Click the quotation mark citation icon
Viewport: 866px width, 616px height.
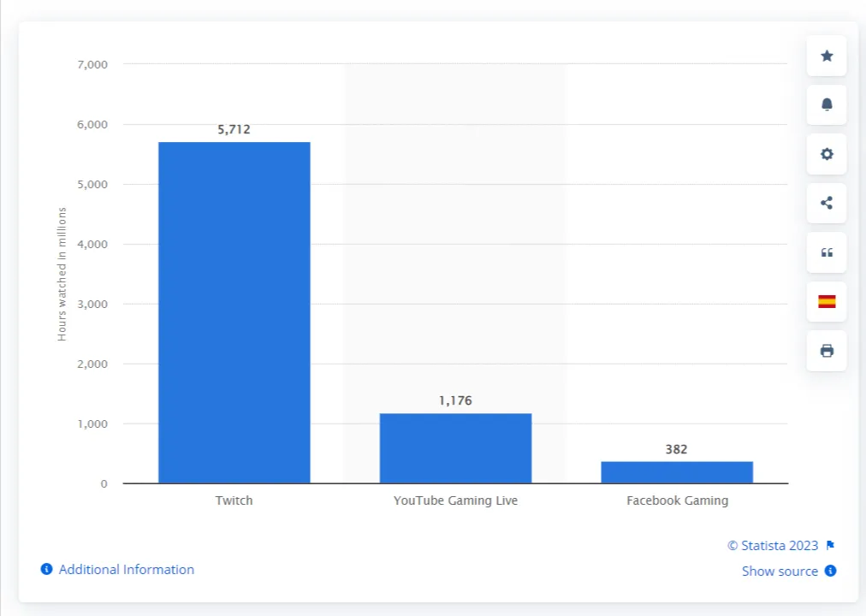click(x=827, y=252)
